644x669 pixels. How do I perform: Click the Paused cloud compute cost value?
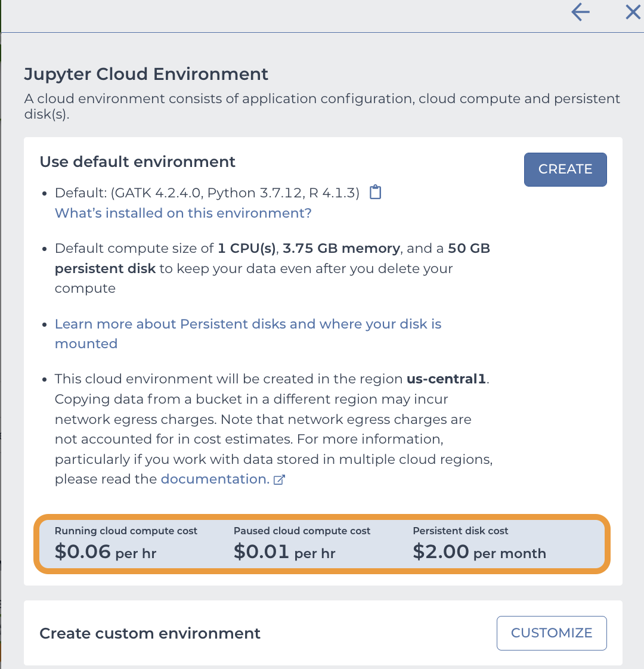[262, 551]
